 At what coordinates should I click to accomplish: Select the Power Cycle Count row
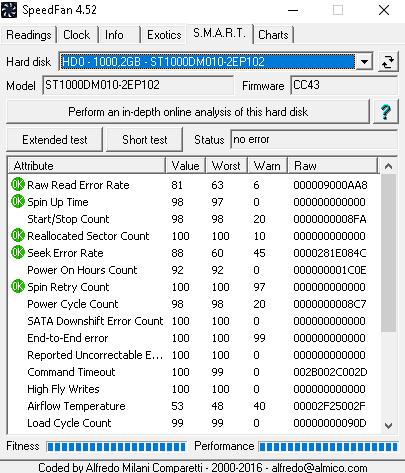pyautogui.click(x=193, y=304)
